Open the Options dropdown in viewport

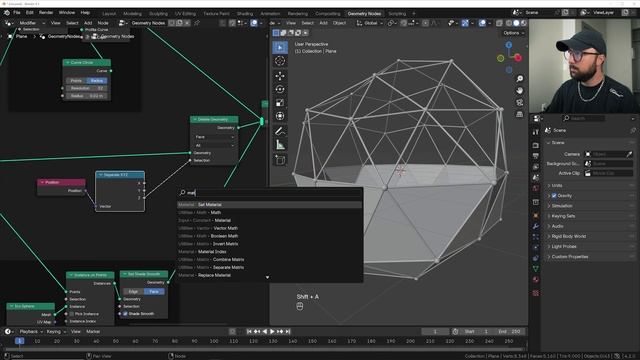tap(513, 33)
